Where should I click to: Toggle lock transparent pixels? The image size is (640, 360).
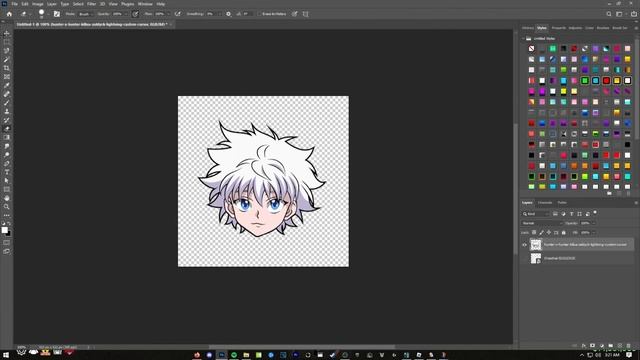coord(534,232)
